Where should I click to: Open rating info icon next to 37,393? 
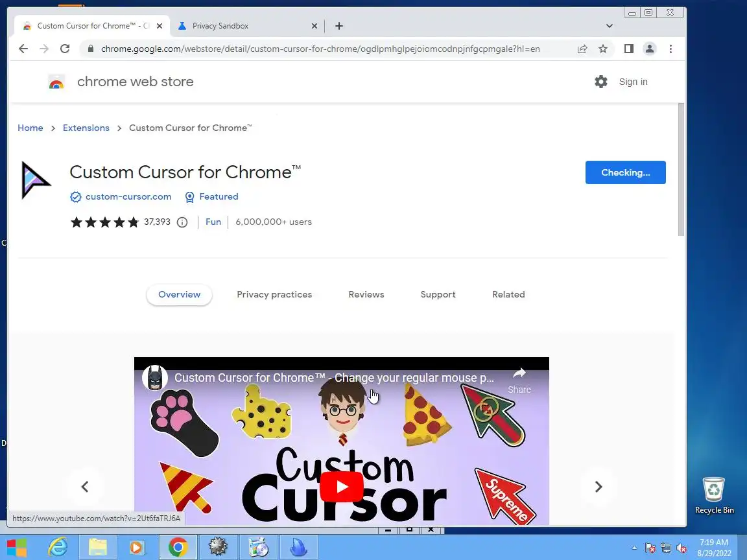(x=182, y=222)
